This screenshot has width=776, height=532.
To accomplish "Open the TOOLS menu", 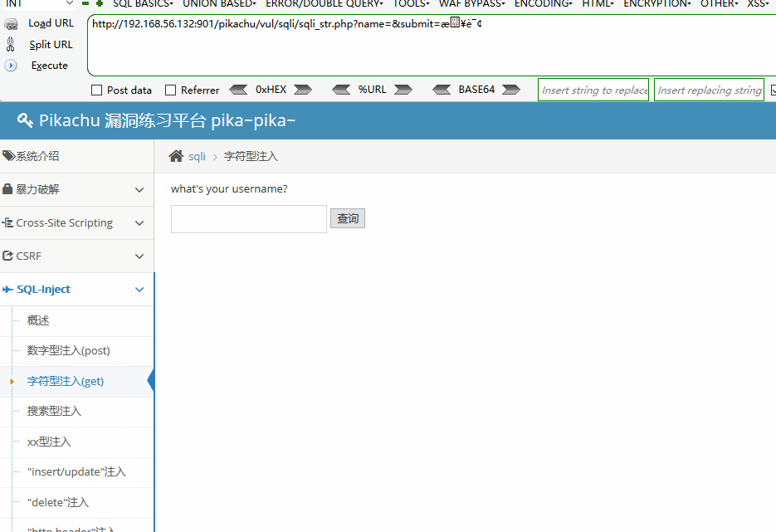I will coord(412,4).
